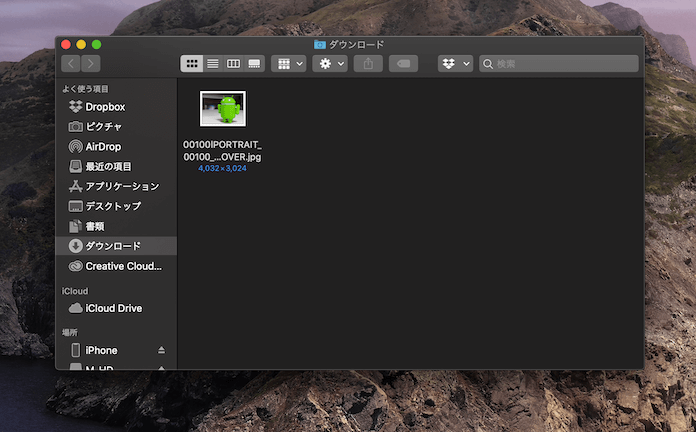Click the recent items icon beside 最近の項目

(x=75, y=166)
